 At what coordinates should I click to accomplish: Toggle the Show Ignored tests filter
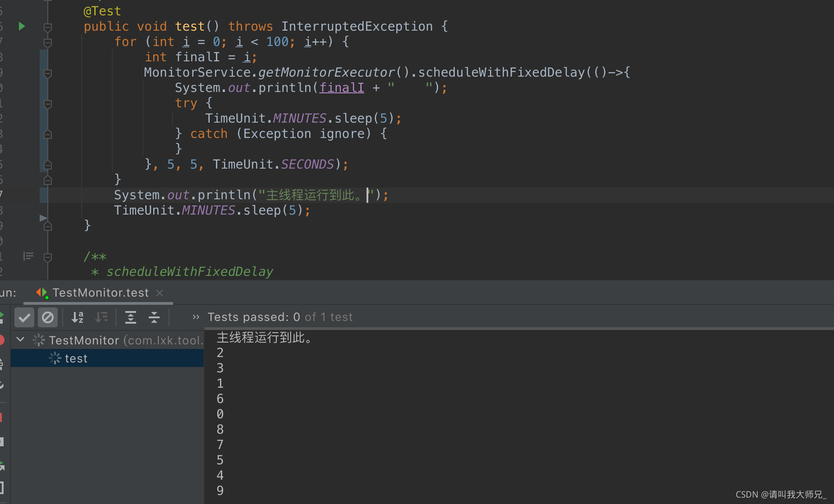tap(48, 317)
